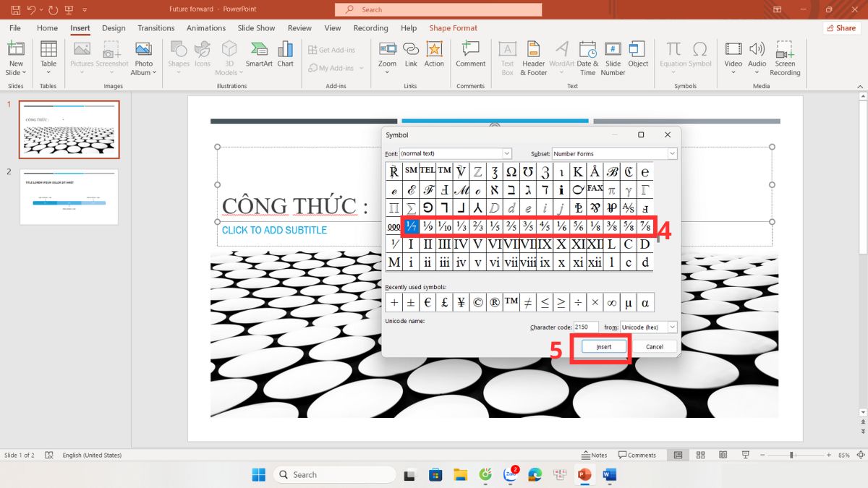Click the Object insert icon
Screen dimensions: 868x488
coord(638,54)
